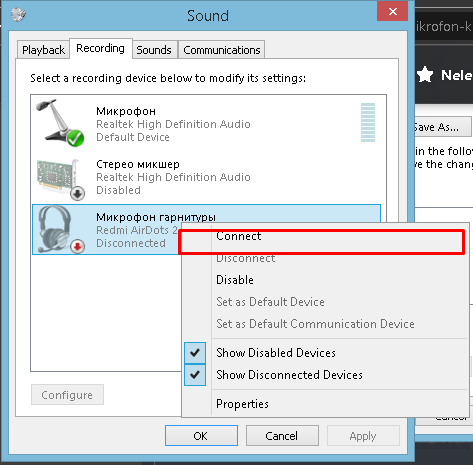
Task: Click the Configure button
Action: (67, 395)
